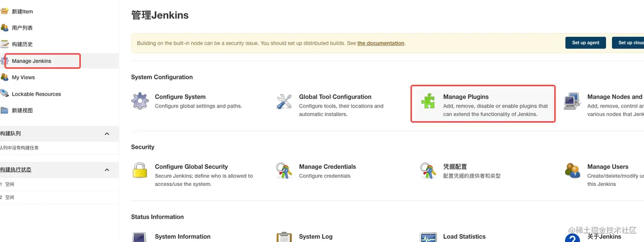Click the Set up cloud button
This screenshot has width=644, height=242.
pyautogui.click(x=629, y=43)
